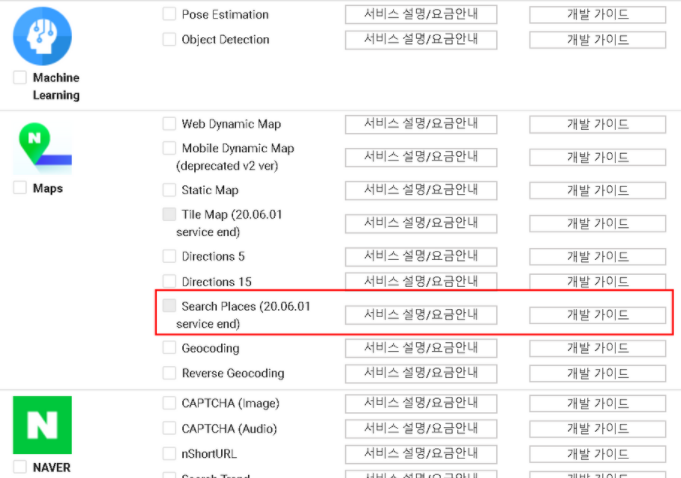Open developer guide for Pose Estimation
681x478 pixels.
pos(597,14)
